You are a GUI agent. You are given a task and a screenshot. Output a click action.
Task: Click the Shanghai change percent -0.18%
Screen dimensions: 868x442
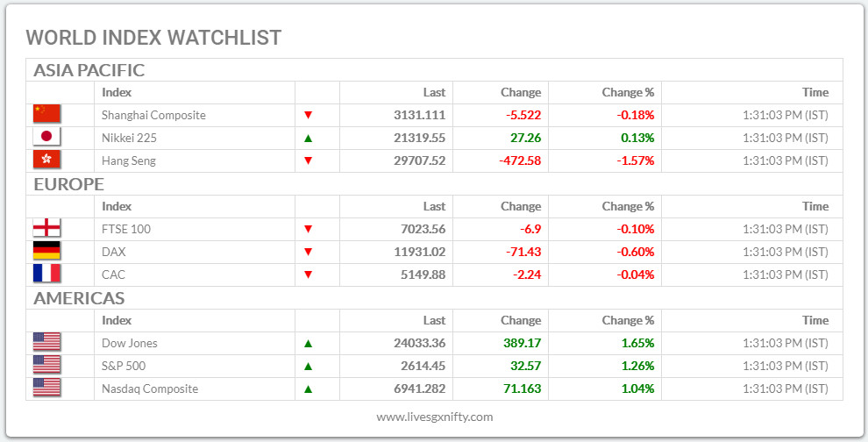pyautogui.click(x=636, y=115)
